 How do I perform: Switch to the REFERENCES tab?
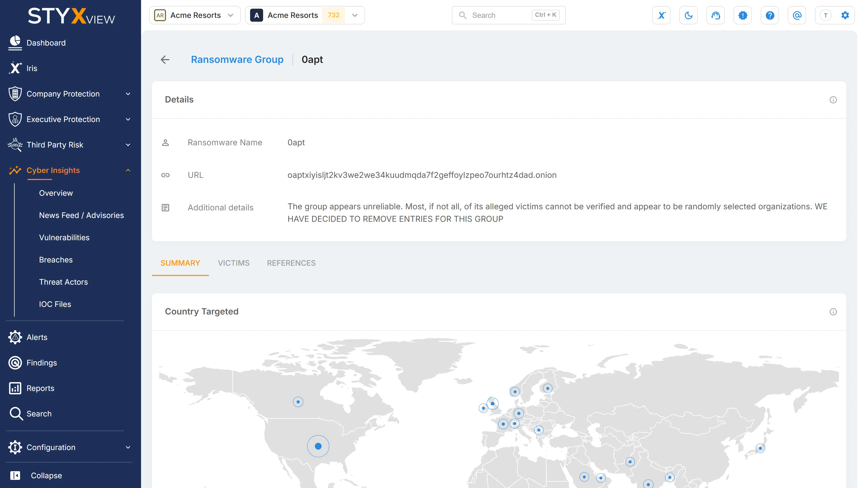coord(291,263)
